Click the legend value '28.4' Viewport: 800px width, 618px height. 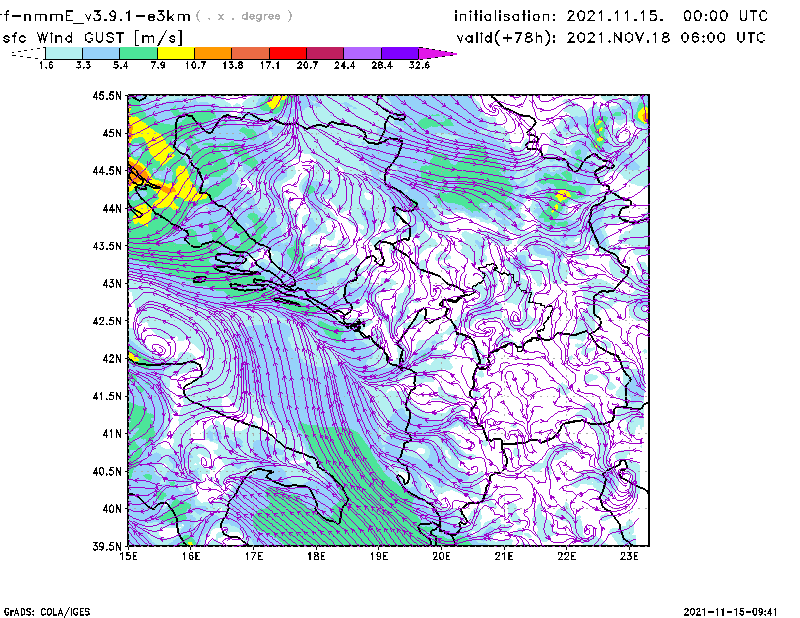pos(382,65)
